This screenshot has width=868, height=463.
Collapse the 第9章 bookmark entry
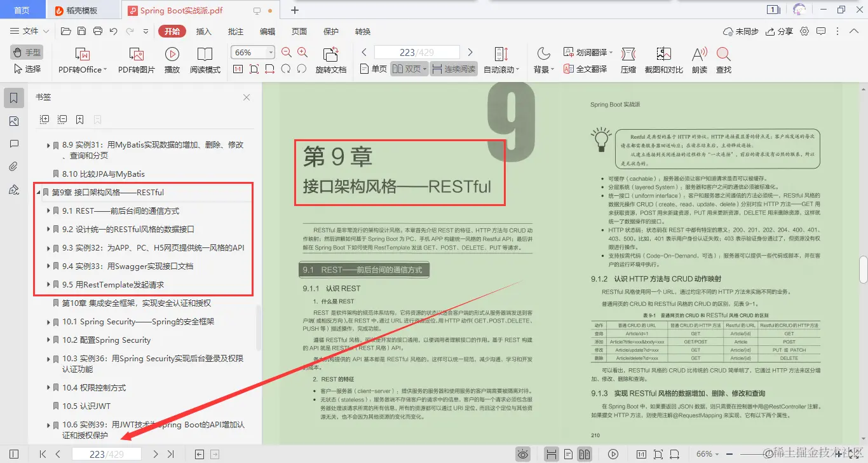[39, 192]
